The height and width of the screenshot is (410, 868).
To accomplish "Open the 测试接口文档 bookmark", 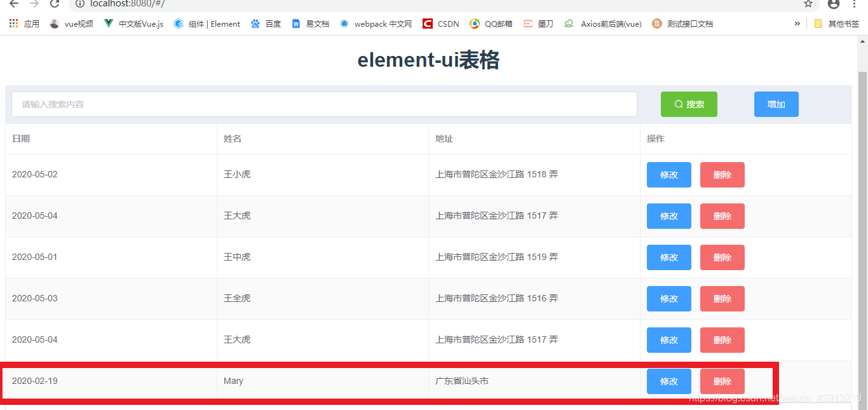I will pyautogui.click(x=682, y=24).
